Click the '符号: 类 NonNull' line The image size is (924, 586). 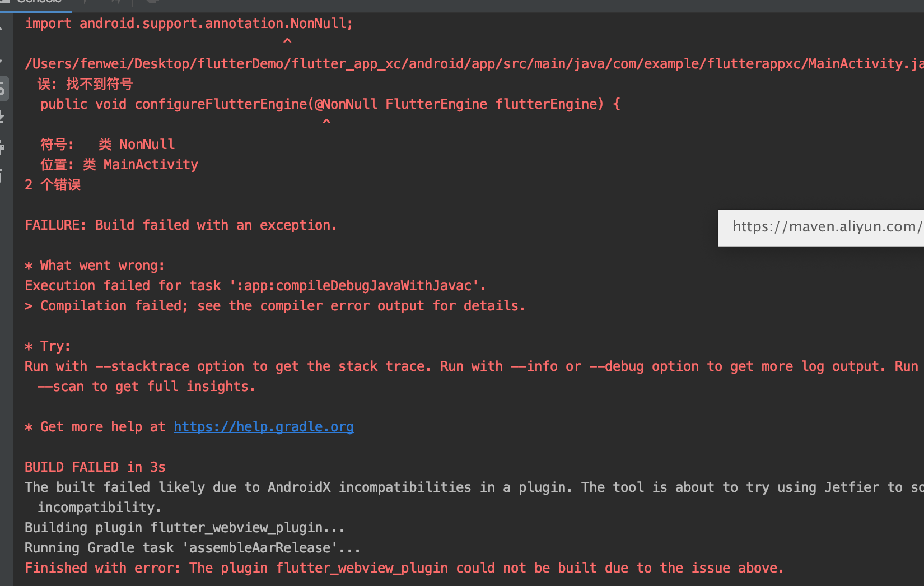click(x=108, y=145)
